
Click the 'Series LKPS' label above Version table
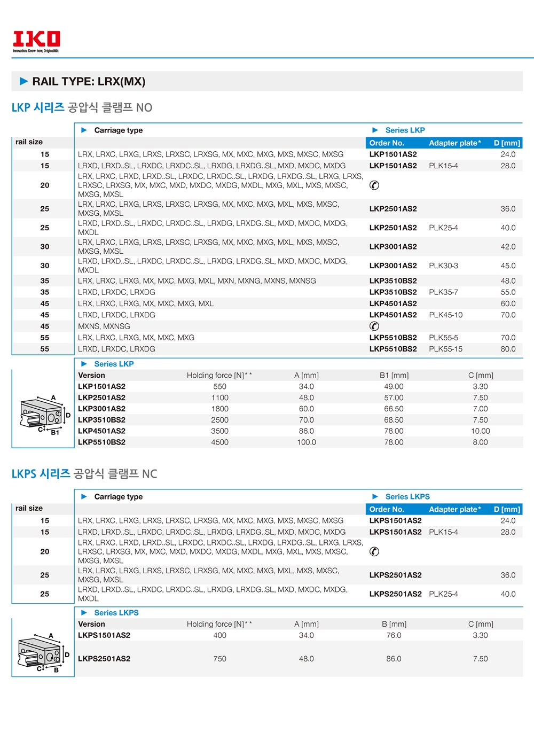(x=116, y=613)
